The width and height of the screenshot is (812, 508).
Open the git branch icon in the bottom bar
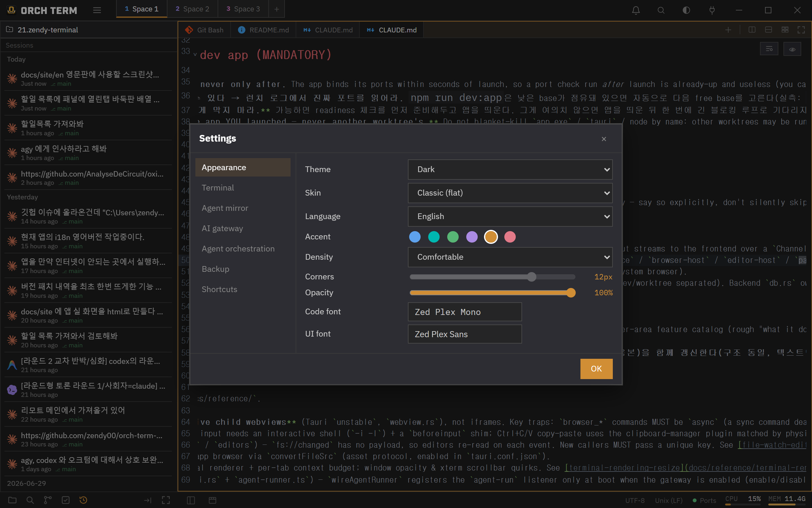pyautogui.click(x=48, y=500)
